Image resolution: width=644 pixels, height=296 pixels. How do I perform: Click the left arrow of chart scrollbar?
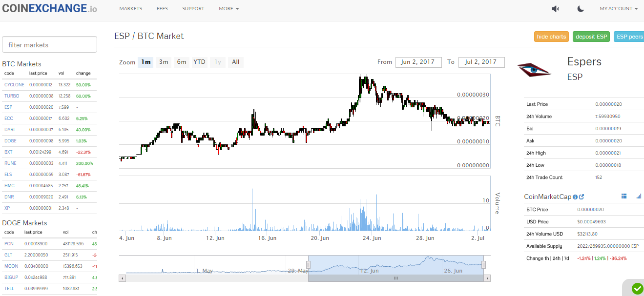click(x=122, y=278)
